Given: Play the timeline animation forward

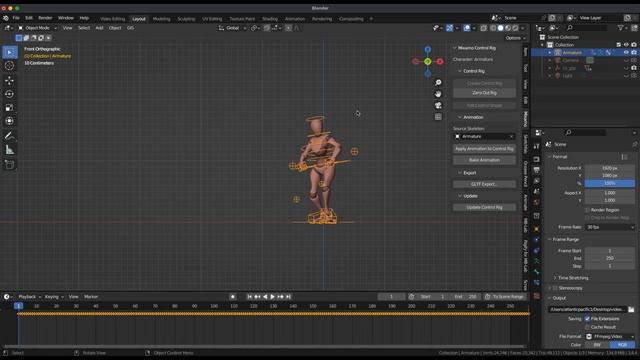Looking at the screenshot, I should tap(272, 297).
